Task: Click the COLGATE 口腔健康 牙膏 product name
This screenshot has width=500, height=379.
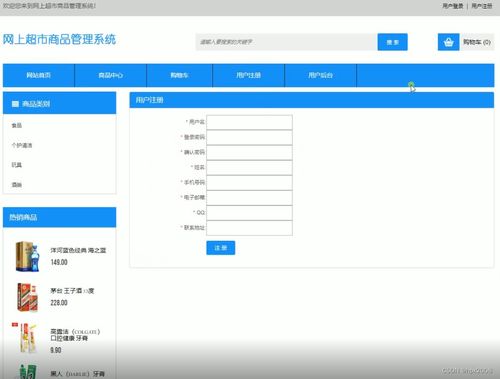Action: coord(75,335)
